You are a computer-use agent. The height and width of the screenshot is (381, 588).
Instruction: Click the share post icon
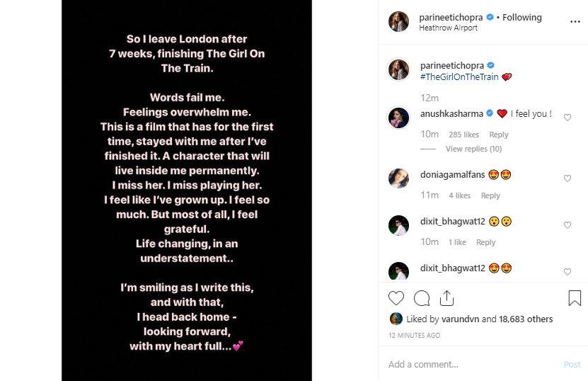click(x=446, y=298)
